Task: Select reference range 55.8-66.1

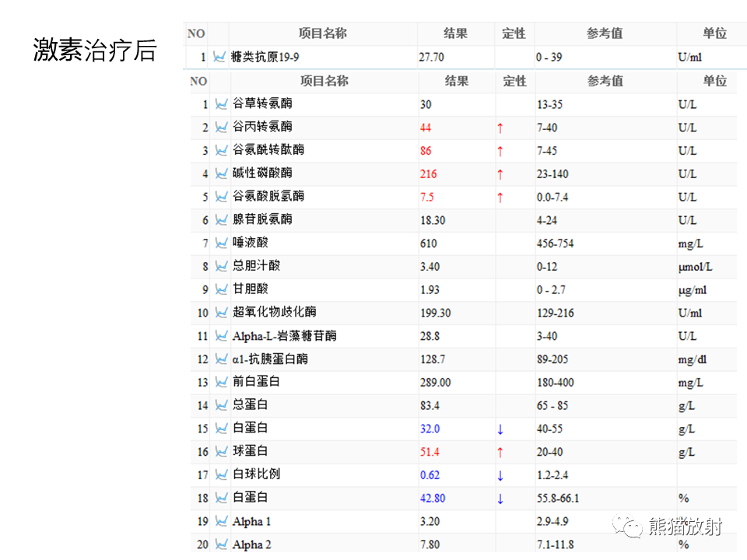Action: pos(558,499)
